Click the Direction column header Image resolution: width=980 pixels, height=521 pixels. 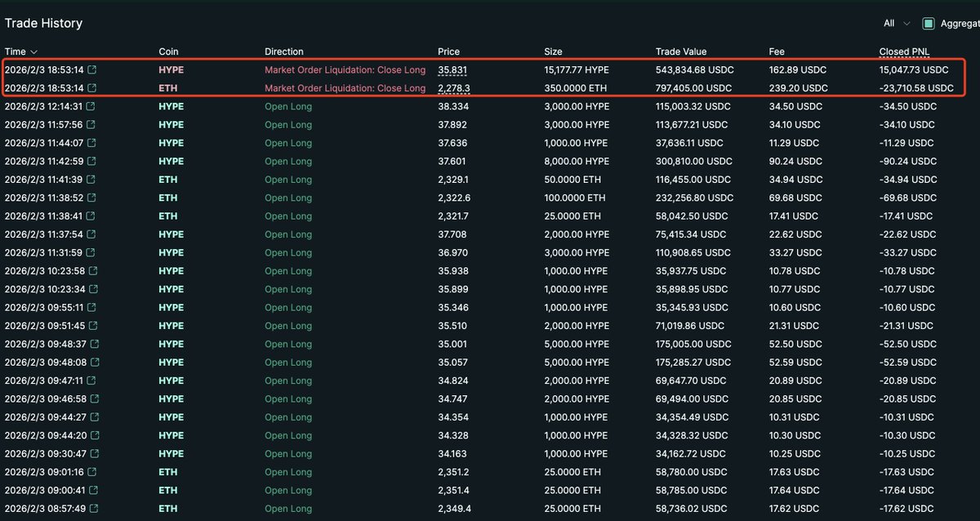tap(283, 51)
